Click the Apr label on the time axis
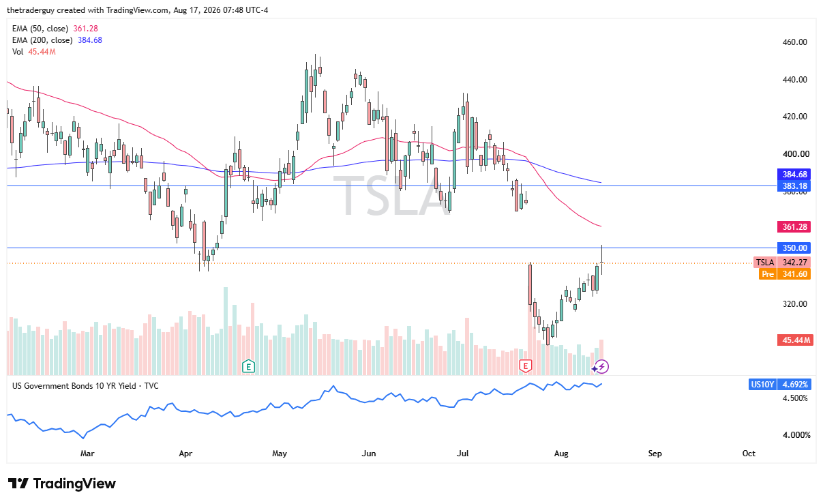This screenshot has height=504, width=823. [187, 454]
